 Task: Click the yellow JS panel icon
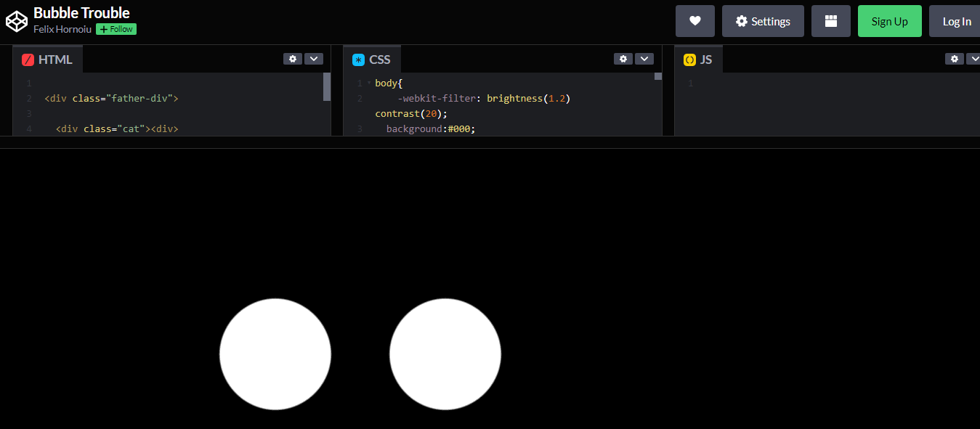tap(689, 60)
